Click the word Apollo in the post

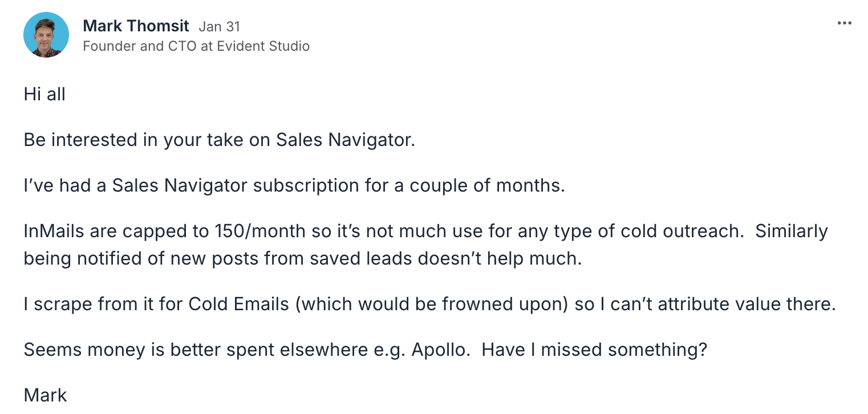click(440, 350)
